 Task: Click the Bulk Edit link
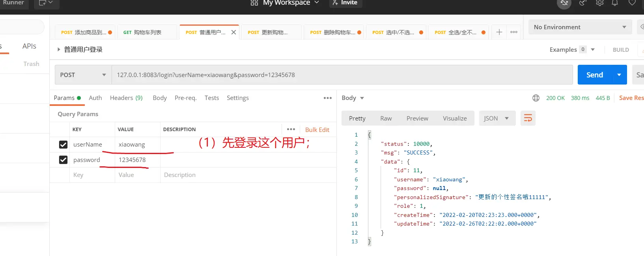(317, 130)
